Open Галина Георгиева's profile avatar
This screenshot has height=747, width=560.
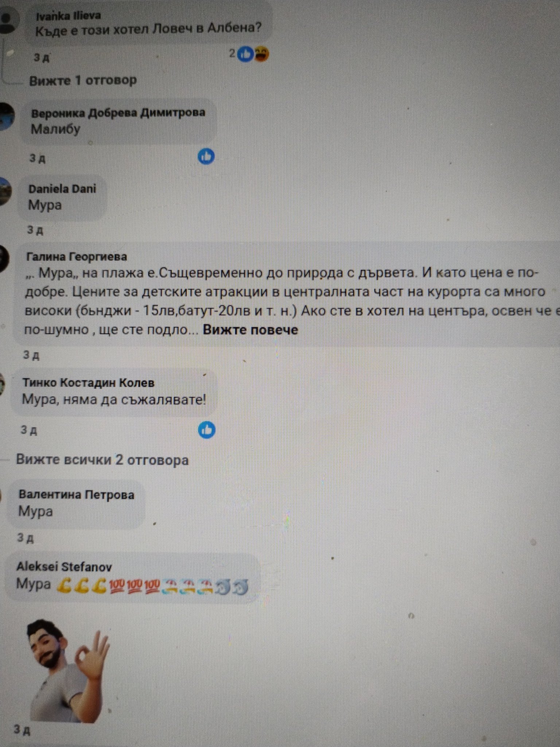pos(4,258)
